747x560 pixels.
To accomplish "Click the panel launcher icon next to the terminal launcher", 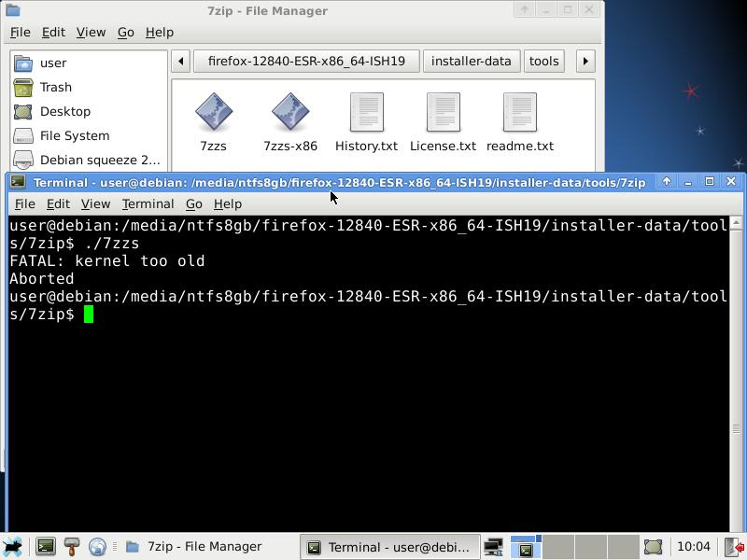I will [72, 547].
